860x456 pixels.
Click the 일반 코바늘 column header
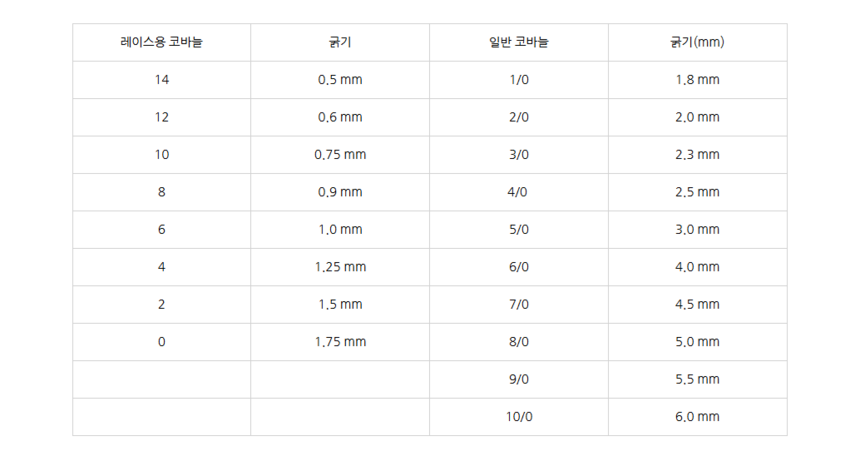pos(519,42)
